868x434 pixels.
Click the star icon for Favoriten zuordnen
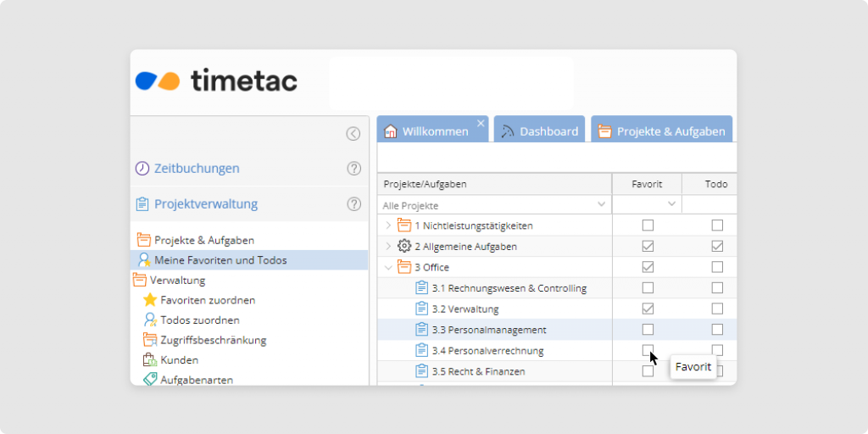[150, 300]
